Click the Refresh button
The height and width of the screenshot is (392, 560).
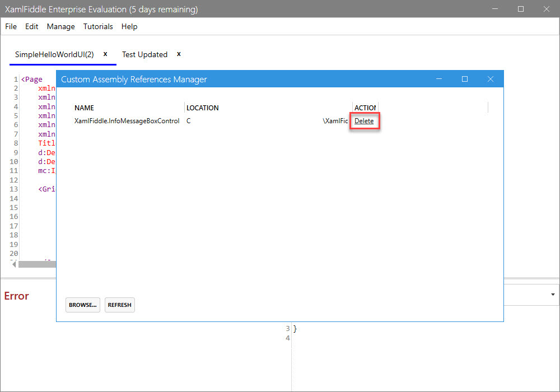click(x=120, y=305)
